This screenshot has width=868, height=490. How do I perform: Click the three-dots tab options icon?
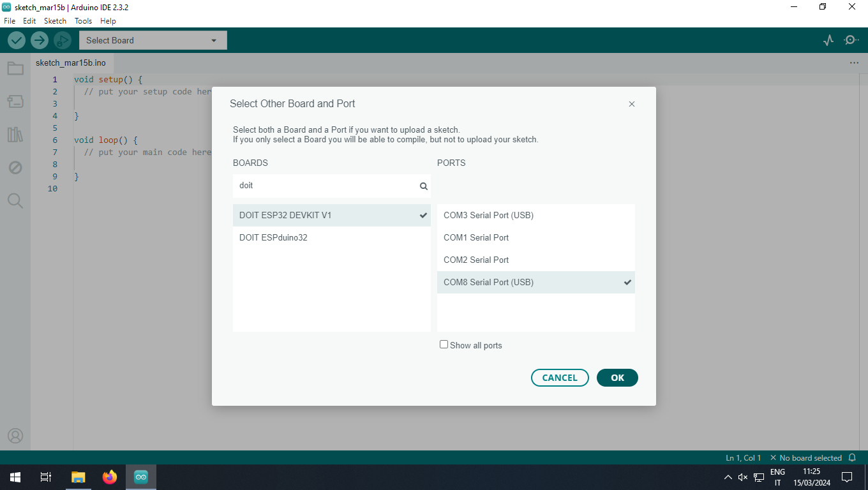(854, 63)
